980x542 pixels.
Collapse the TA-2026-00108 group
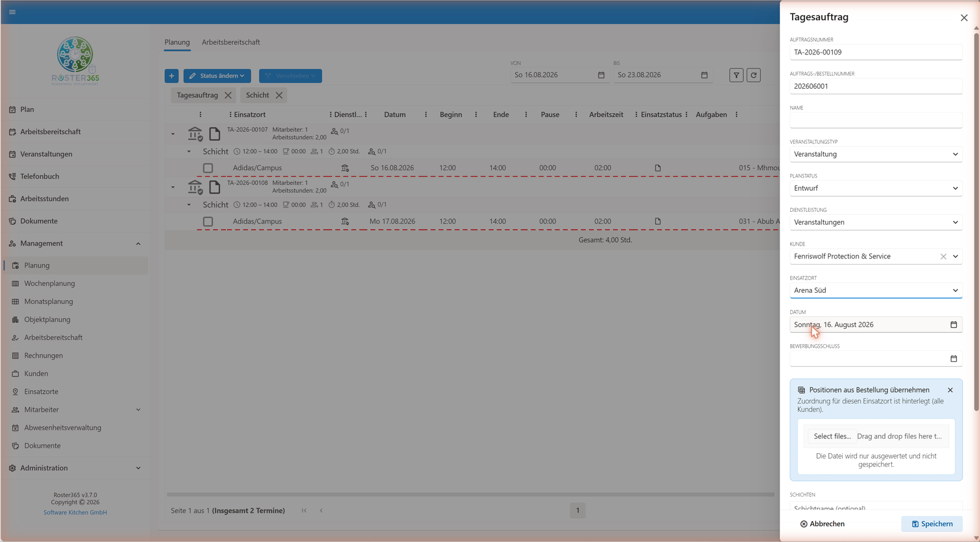coord(173,187)
